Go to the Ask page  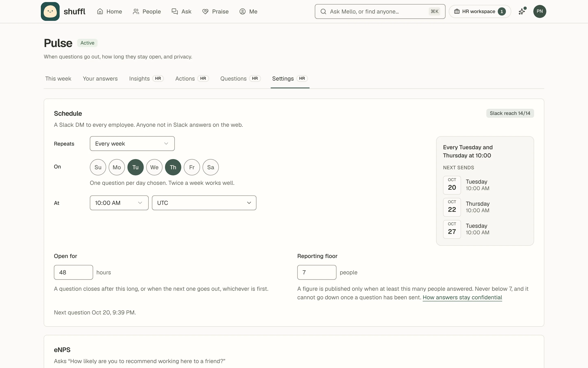[x=181, y=11]
